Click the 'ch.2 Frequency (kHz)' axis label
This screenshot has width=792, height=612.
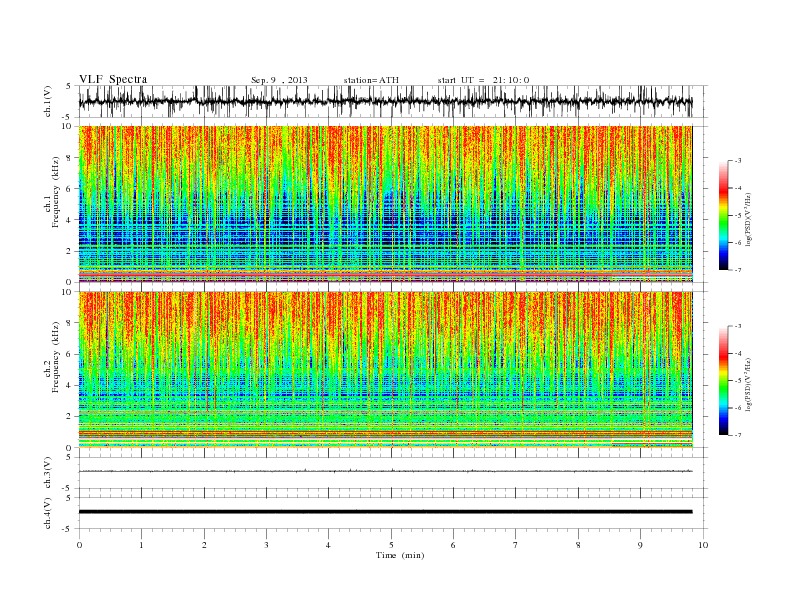tap(52, 356)
